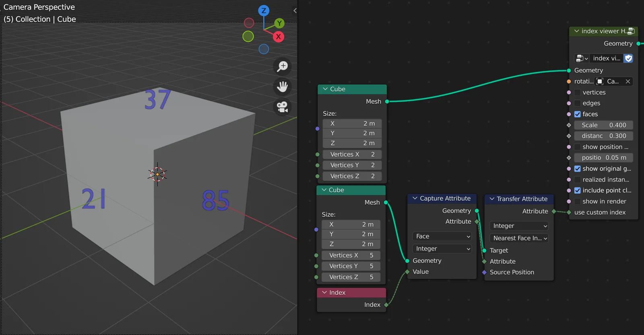
Task: Click the zoom magnifier icon in viewport
Action: [283, 66]
